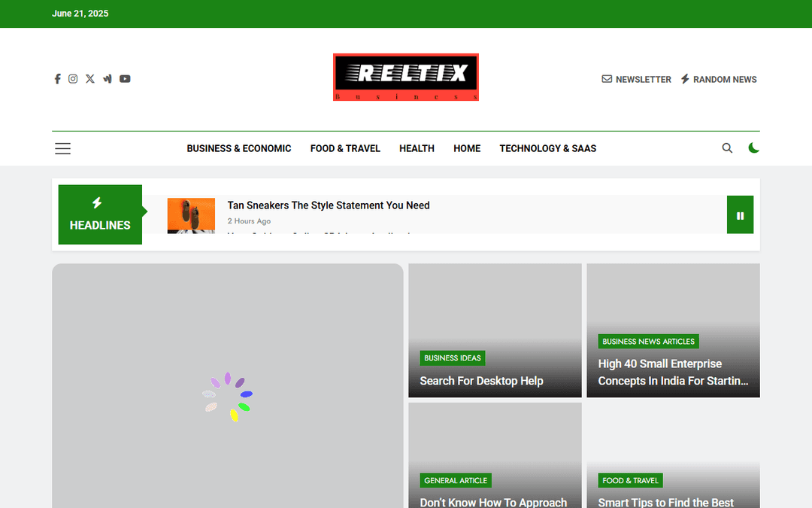
Task: Open Smart Tips to Find the Best article
Action: click(666, 502)
